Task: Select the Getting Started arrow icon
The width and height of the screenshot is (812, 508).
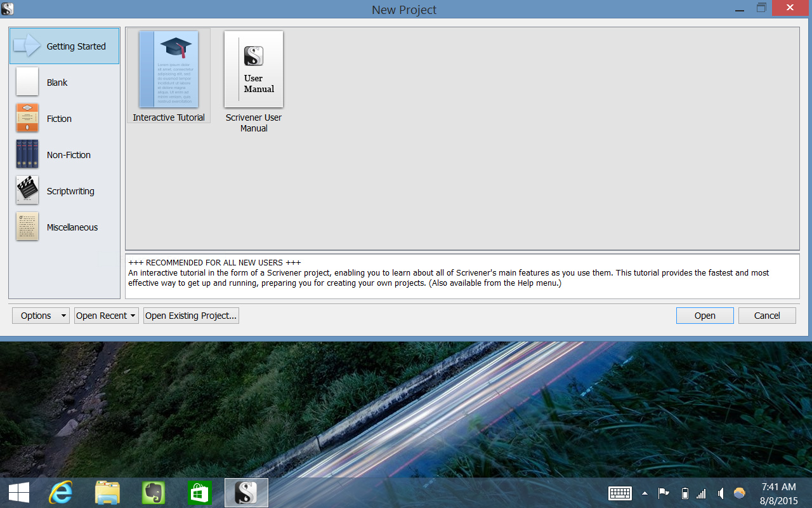Action: click(27, 46)
